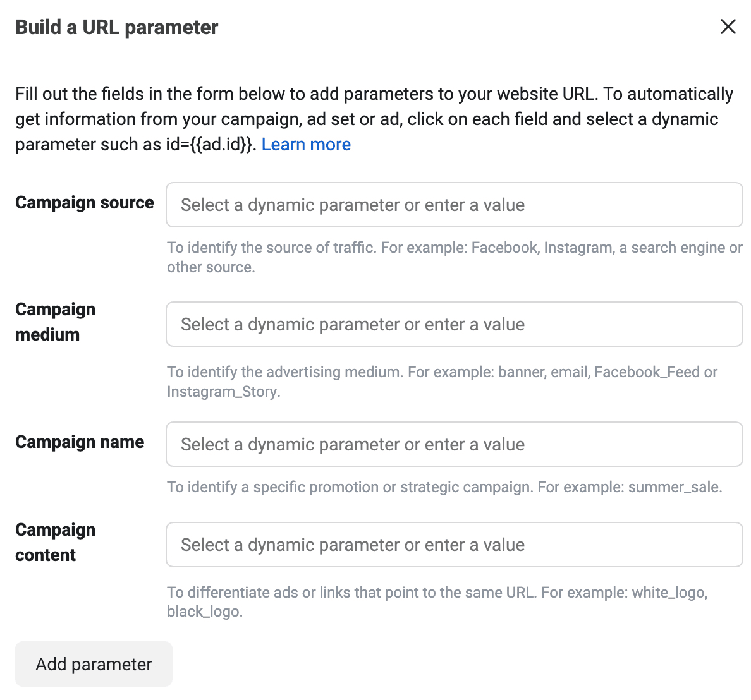Click the Build a URL parameter title
Screen dimensions: 751x700
point(117,27)
